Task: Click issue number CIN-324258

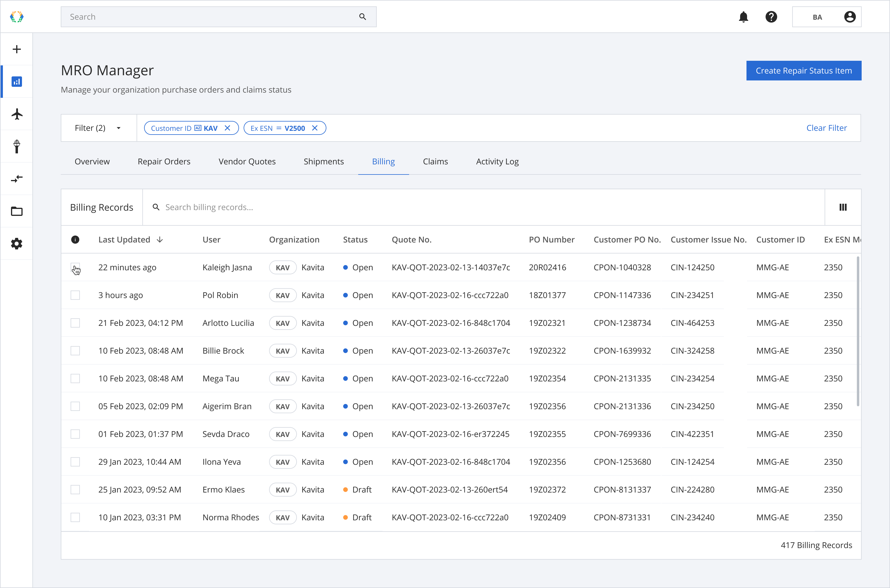Action: (692, 351)
